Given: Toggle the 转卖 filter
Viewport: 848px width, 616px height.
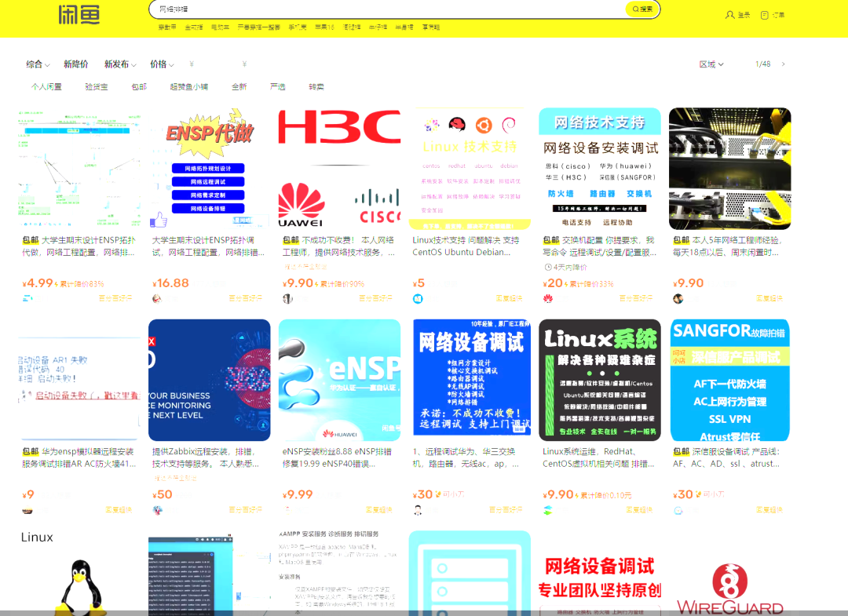Looking at the screenshot, I should click(316, 87).
